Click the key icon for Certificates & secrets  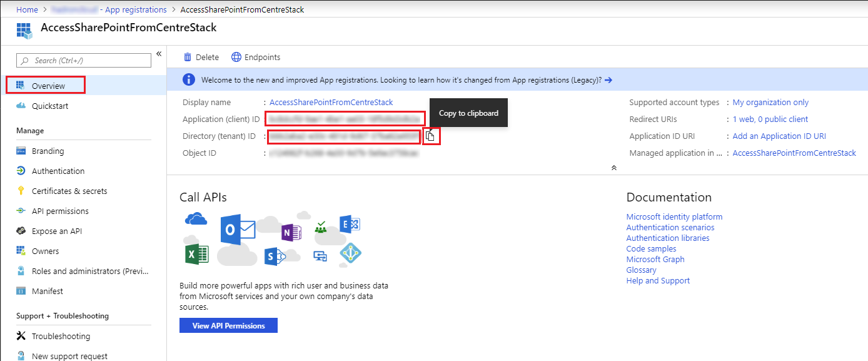[x=21, y=191]
